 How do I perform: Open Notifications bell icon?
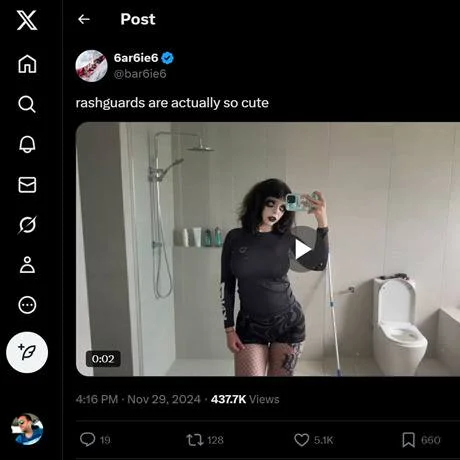(27, 144)
